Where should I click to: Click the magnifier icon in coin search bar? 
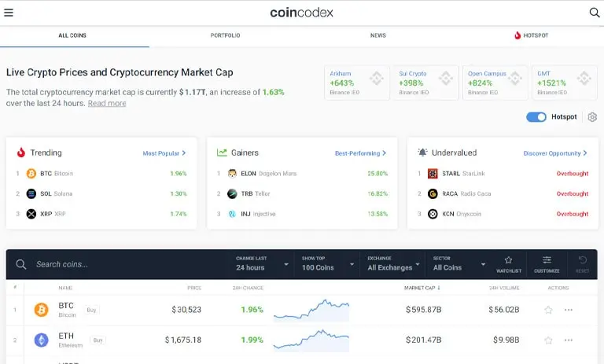tap(20, 264)
